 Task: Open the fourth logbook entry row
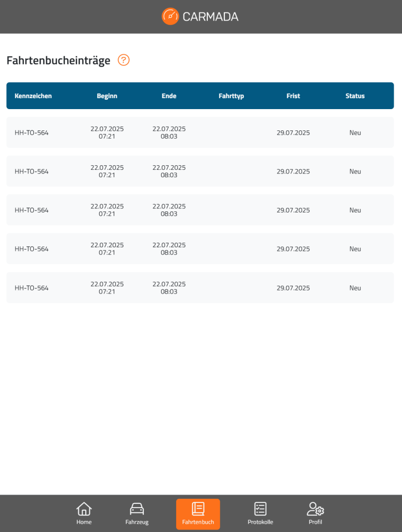point(200,249)
